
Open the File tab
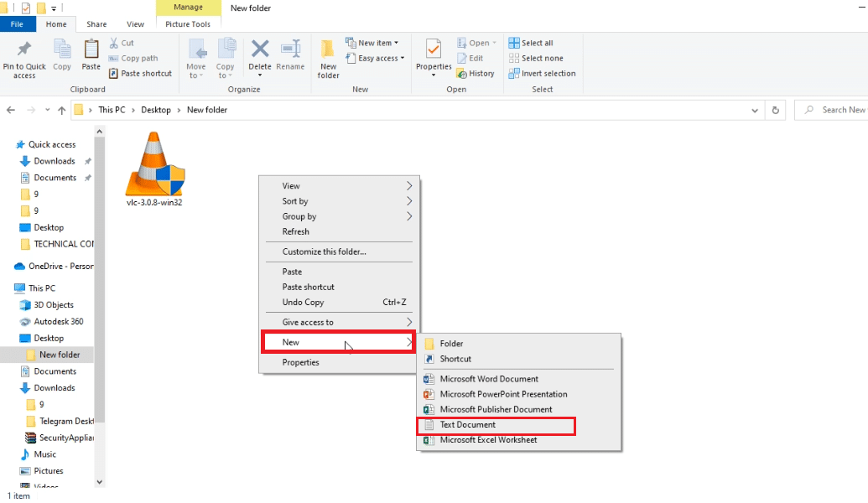(17, 23)
